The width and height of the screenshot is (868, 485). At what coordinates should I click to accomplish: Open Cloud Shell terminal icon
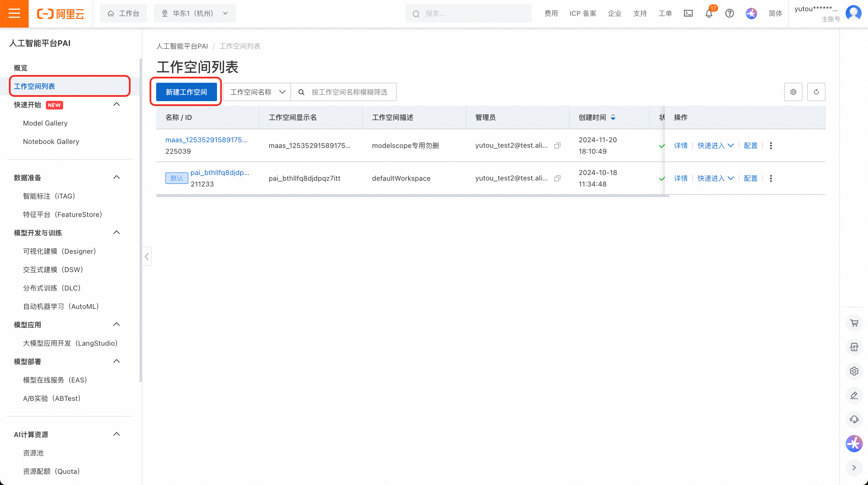tap(688, 14)
